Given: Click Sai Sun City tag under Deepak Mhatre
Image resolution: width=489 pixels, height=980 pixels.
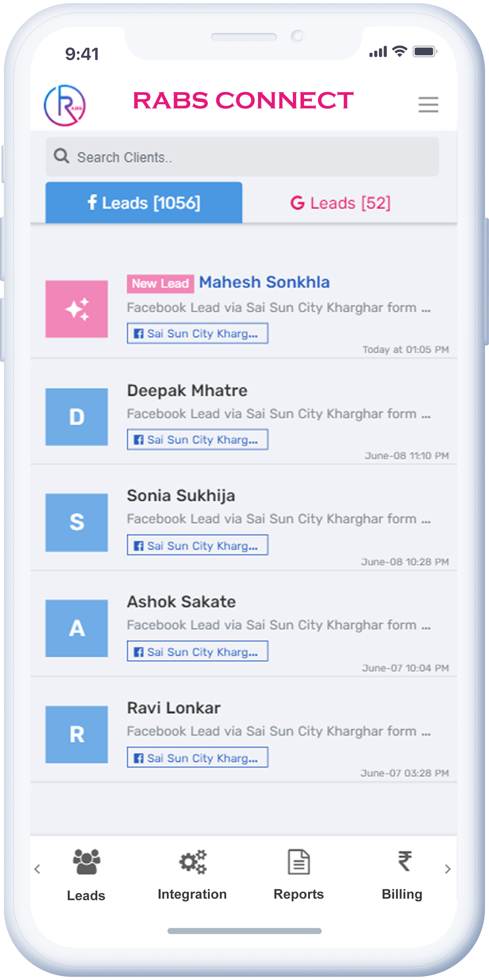Looking at the screenshot, I should point(198,440).
